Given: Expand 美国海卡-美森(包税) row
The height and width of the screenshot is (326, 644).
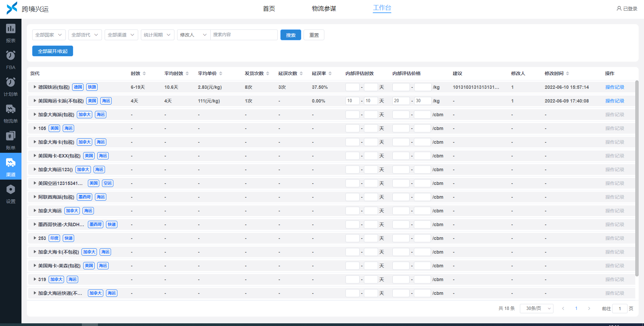Looking at the screenshot, I should pos(35,266).
